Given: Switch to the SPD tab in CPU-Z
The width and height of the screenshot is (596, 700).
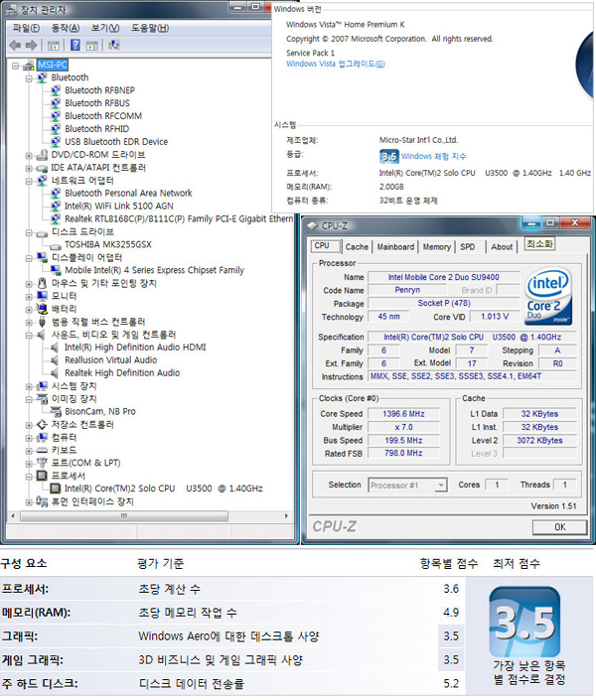Looking at the screenshot, I should click(467, 247).
